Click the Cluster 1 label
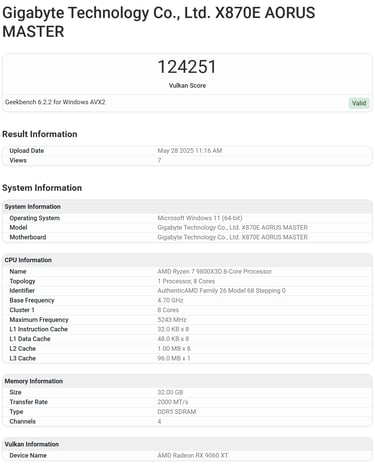 (x=22, y=310)
